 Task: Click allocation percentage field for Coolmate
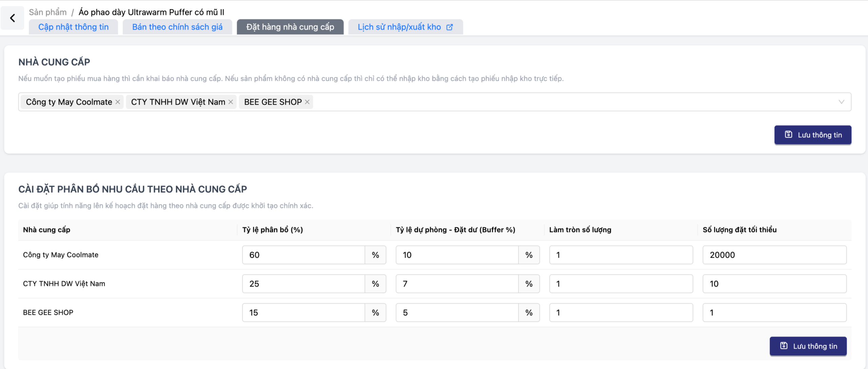303,255
